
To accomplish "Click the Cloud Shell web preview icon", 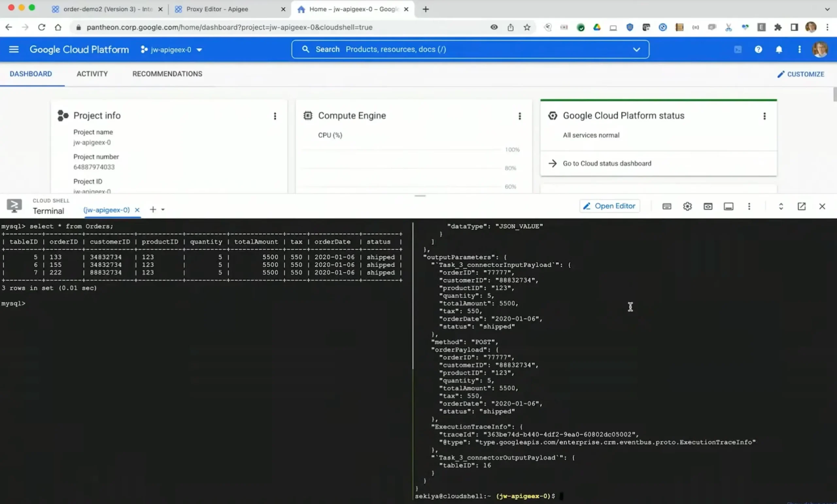I will pyautogui.click(x=708, y=206).
